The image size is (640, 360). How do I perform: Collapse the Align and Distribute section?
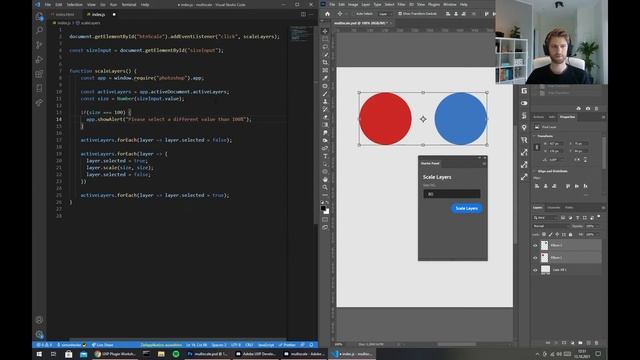pyautogui.click(x=534, y=171)
